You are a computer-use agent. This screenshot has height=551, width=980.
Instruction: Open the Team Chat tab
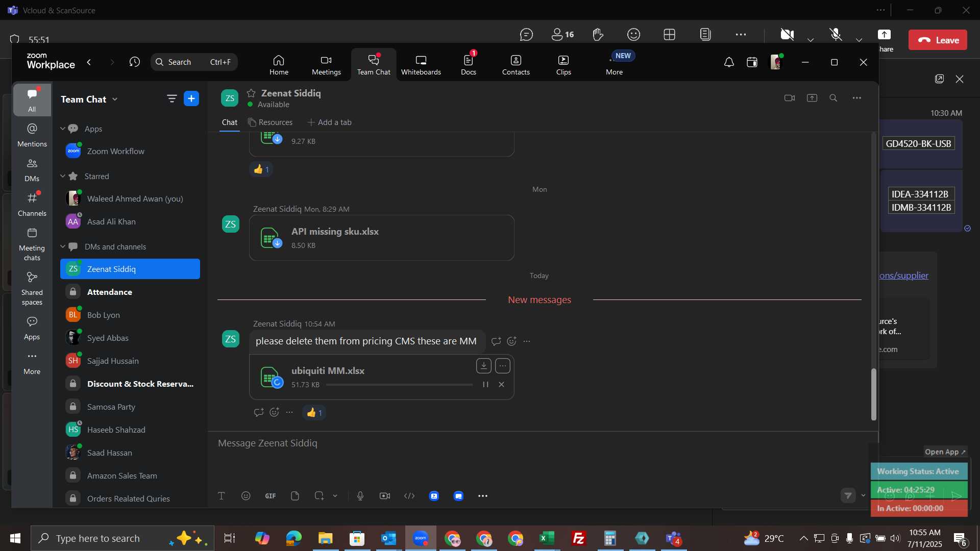point(374,65)
